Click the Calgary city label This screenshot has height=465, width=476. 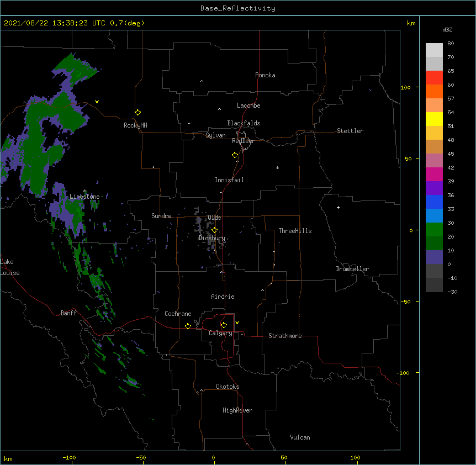coord(221,333)
